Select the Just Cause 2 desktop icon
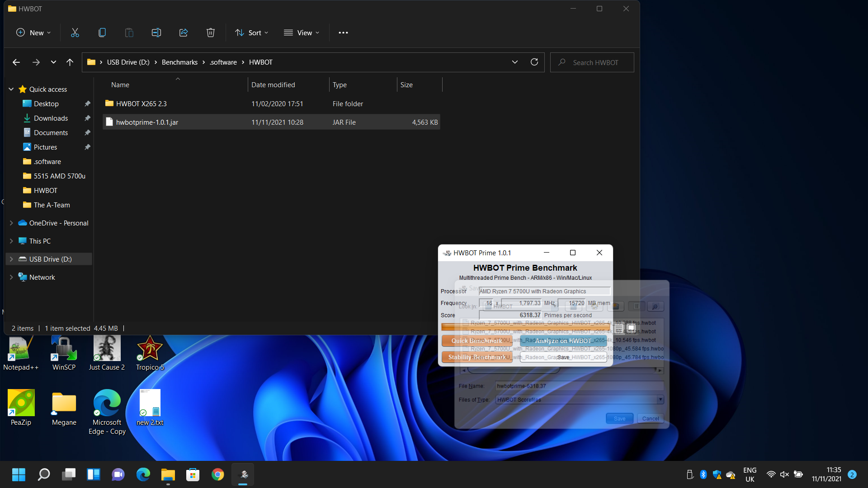The height and width of the screenshot is (488, 868). click(x=107, y=353)
